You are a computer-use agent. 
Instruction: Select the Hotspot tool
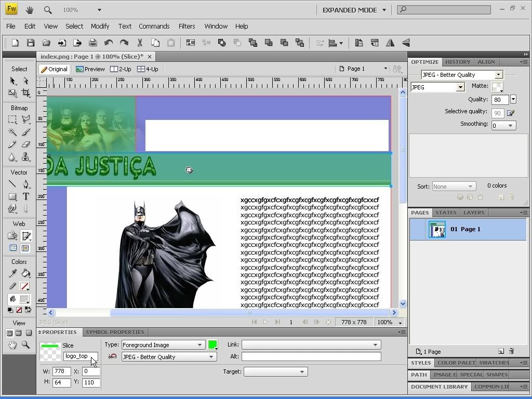[x=12, y=235]
